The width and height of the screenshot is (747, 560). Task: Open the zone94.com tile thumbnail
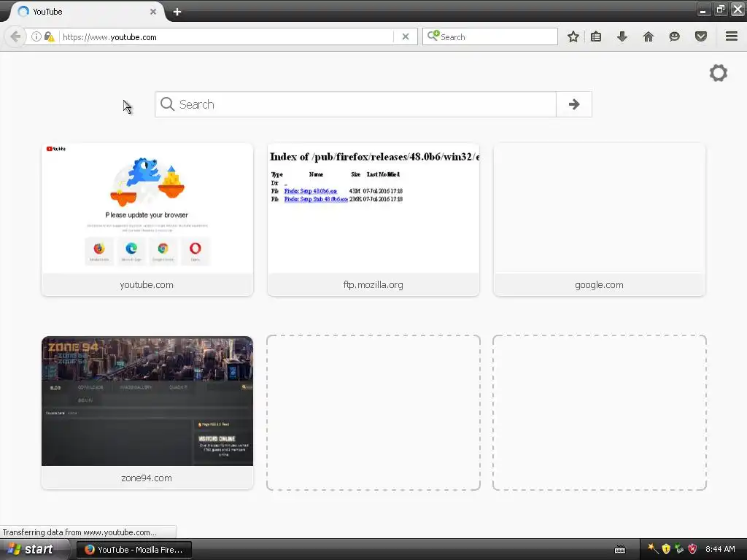pos(147,401)
